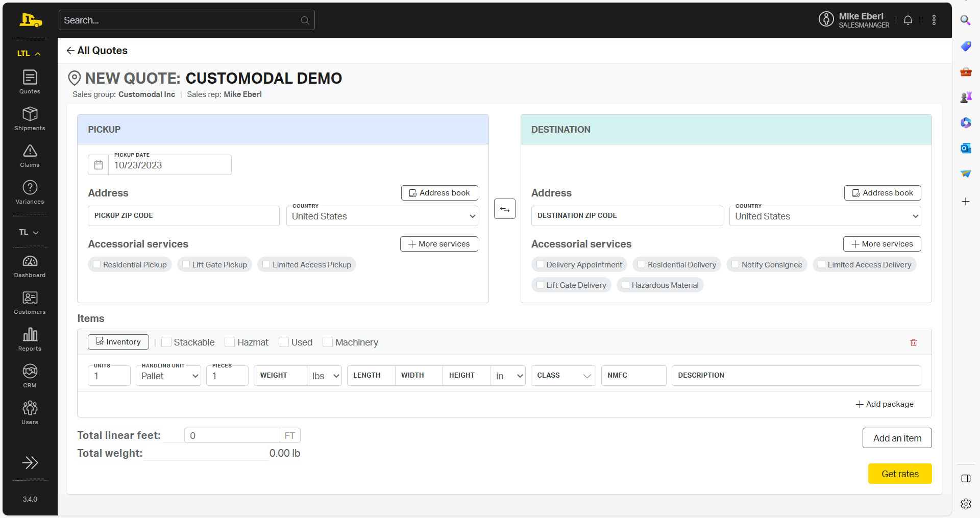Open destination Country dropdown

click(x=825, y=216)
